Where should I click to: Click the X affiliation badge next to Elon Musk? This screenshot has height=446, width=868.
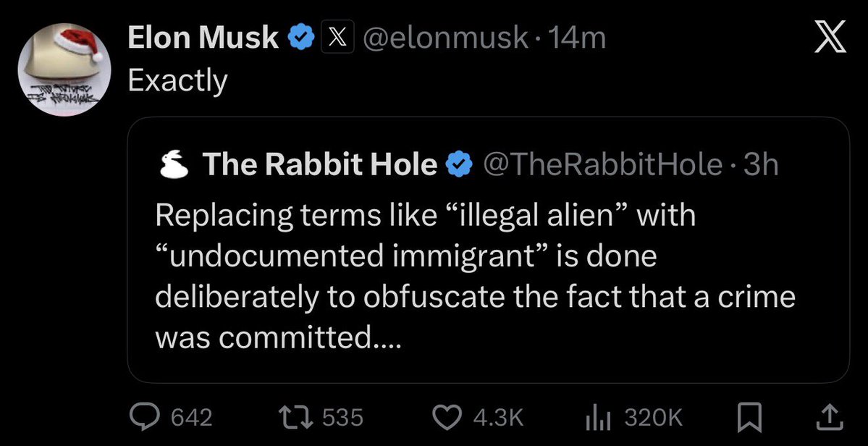334,38
